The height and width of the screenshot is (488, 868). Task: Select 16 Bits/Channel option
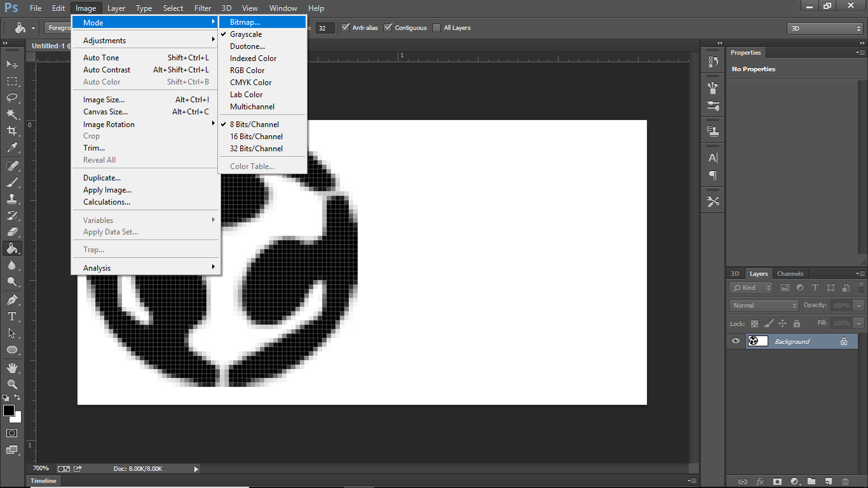pyautogui.click(x=262, y=137)
